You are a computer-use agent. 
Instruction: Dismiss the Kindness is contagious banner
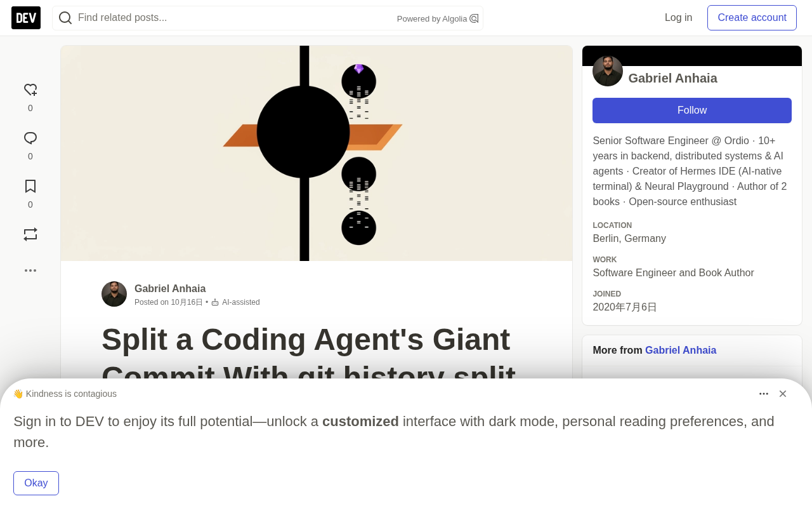pos(783,394)
